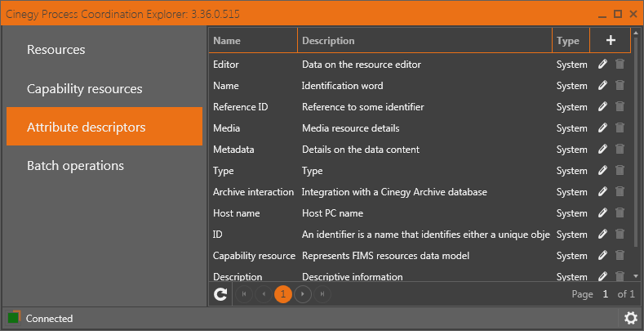The width and height of the screenshot is (644, 331).
Task: Edit the Name descriptor with pencil icon
Action: pos(602,86)
